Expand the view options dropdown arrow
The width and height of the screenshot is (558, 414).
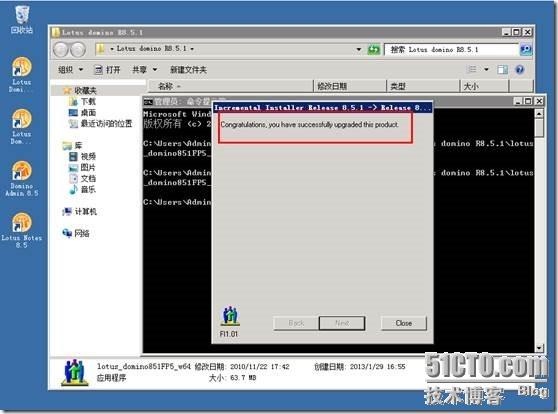(x=486, y=69)
